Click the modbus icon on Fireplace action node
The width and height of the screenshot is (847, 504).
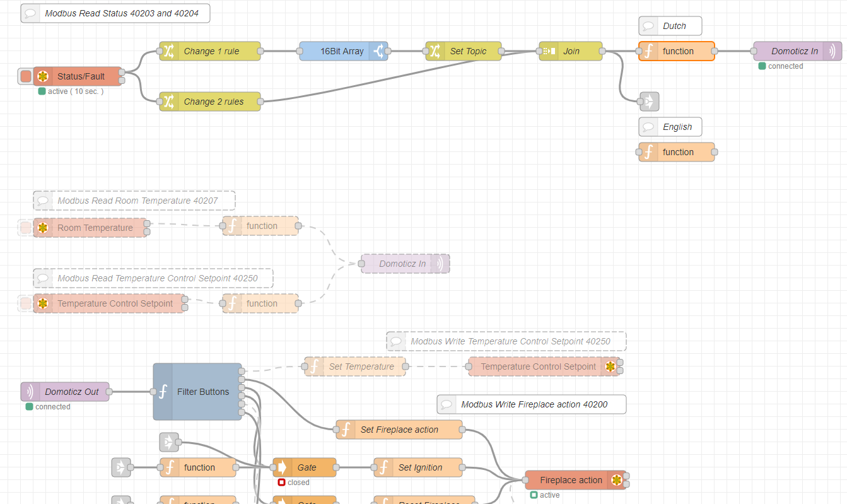click(616, 480)
